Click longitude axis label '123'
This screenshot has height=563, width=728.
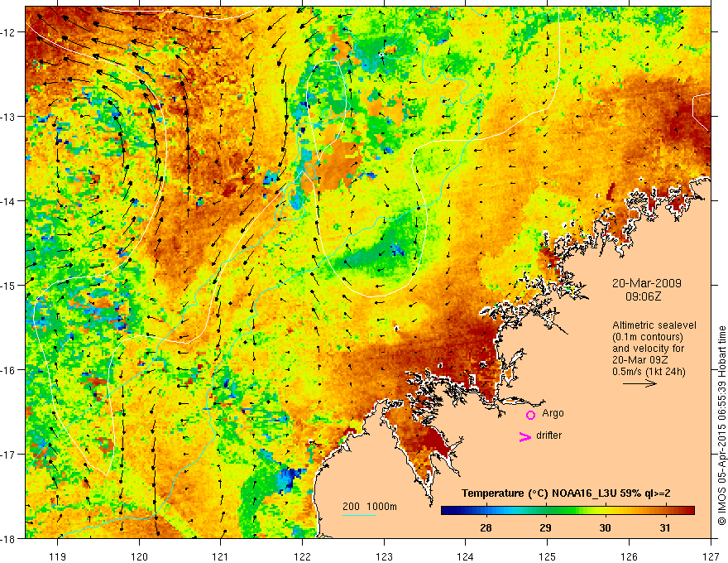coord(384,556)
